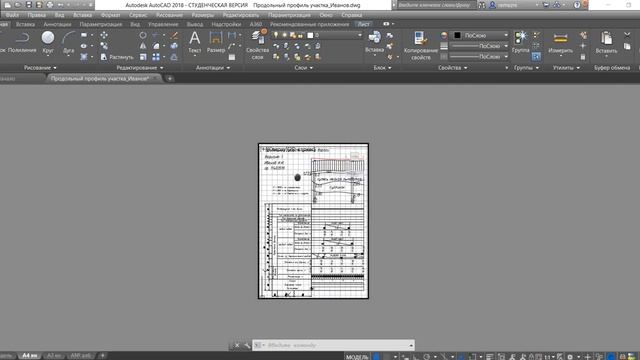Select the Circle (Круг) tool
The image size is (640, 360).
48,42
